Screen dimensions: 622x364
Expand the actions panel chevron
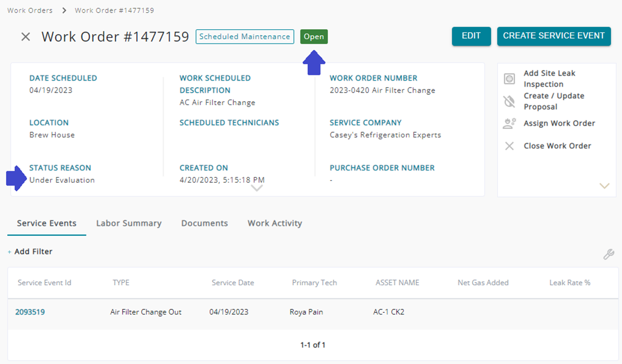604,186
